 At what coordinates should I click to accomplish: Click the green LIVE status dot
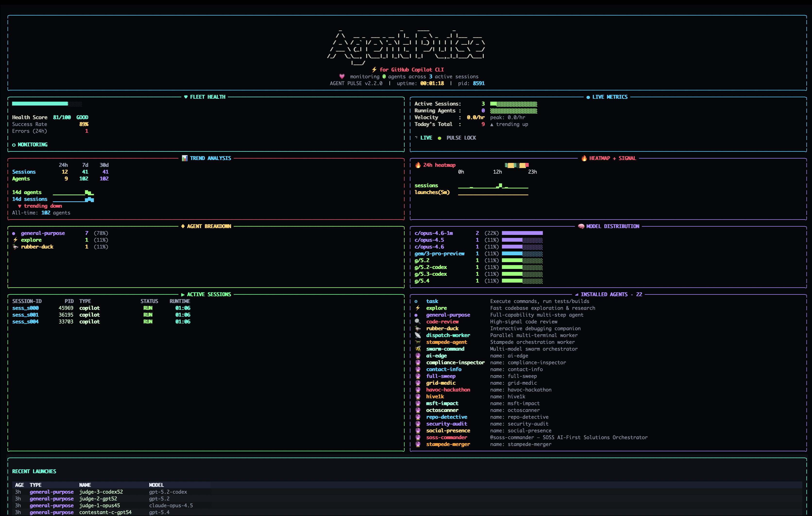[439, 138]
